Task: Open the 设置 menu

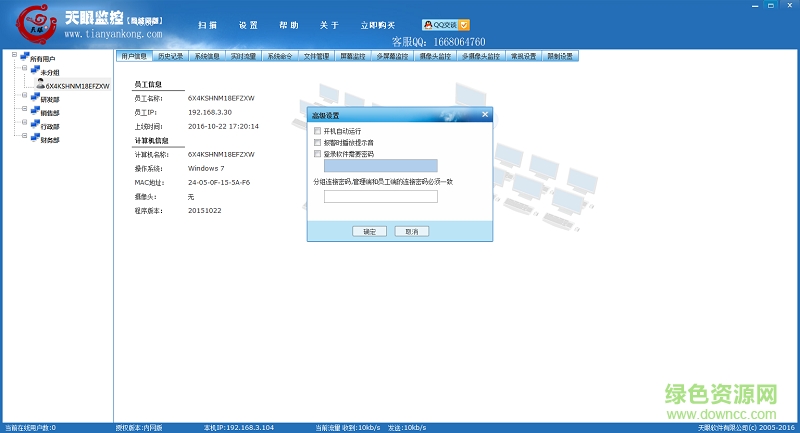Action: point(248,25)
